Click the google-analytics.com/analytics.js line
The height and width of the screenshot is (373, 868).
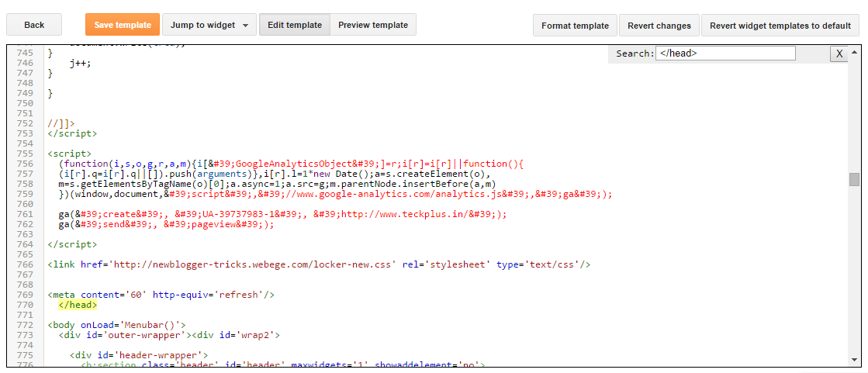(335, 194)
